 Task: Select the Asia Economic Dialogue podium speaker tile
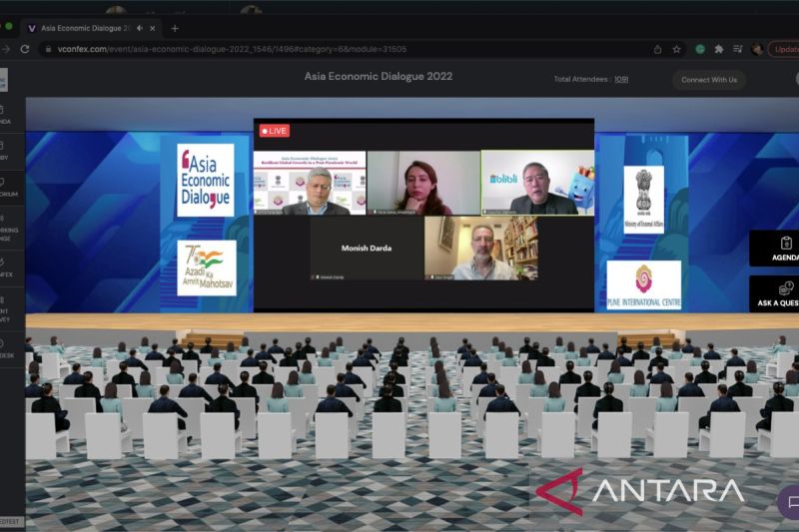click(x=310, y=183)
